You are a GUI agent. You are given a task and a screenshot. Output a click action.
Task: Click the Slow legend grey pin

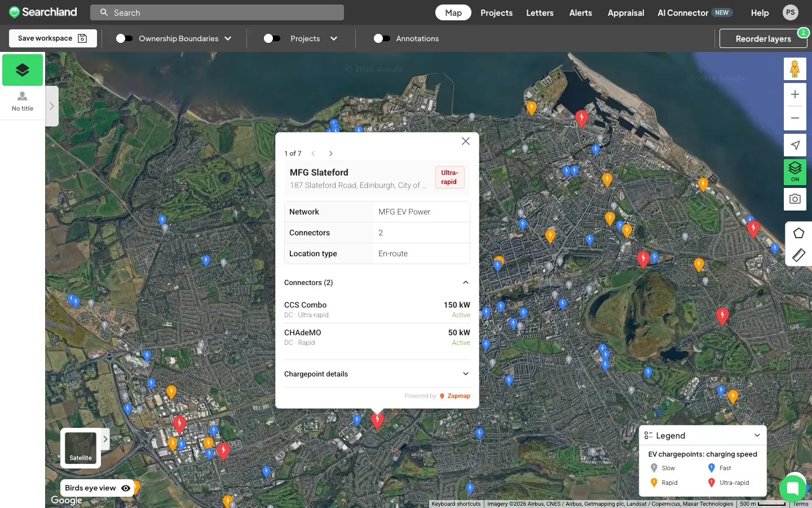pos(654,468)
